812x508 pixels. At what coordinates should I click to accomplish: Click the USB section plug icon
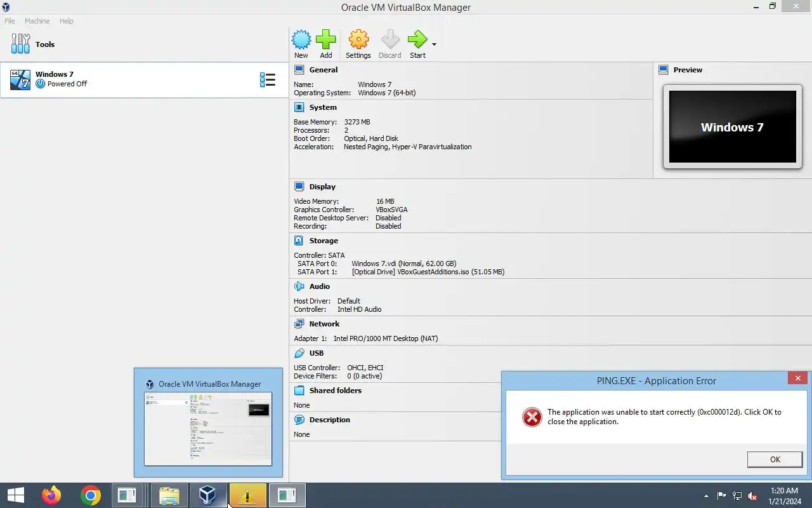[x=299, y=353]
